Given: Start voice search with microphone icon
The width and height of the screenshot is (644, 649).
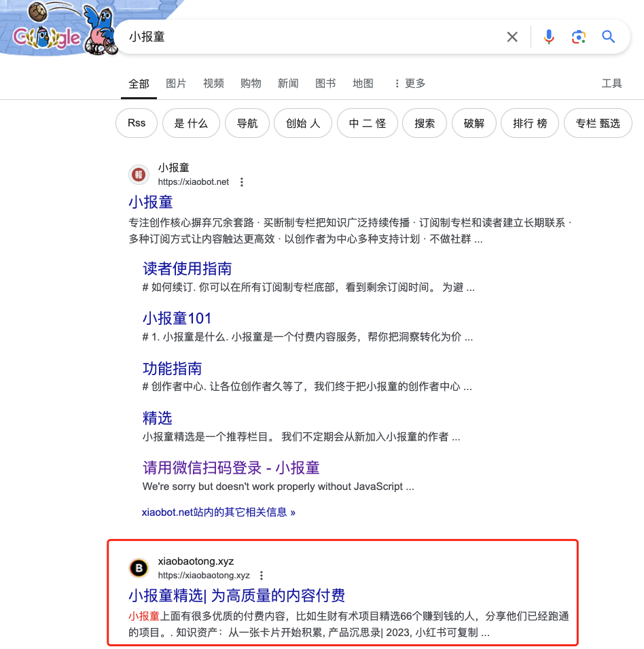Looking at the screenshot, I should (x=549, y=37).
